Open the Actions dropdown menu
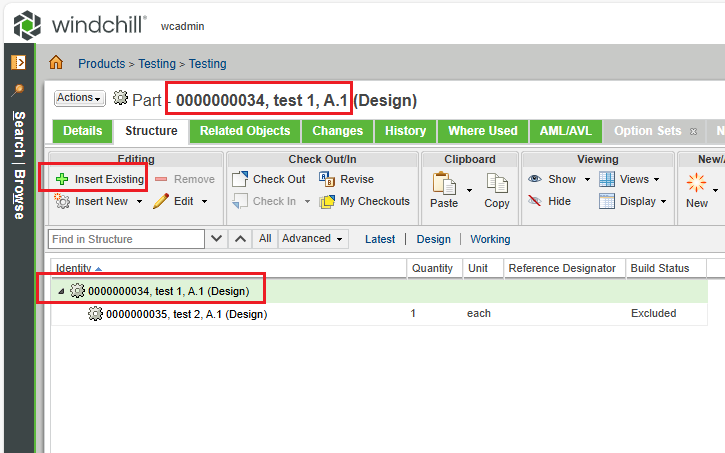The height and width of the screenshot is (453, 725). click(x=80, y=98)
